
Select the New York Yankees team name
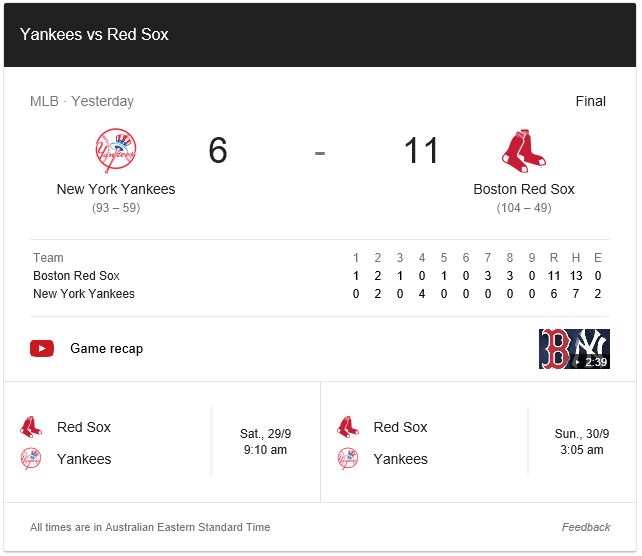coord(116,189)
